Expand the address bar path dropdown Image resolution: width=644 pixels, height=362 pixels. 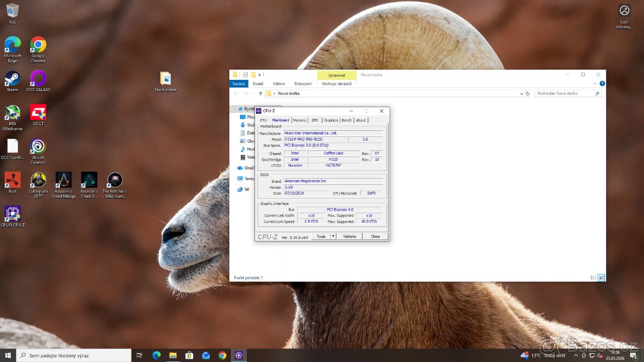pos(521,93)
